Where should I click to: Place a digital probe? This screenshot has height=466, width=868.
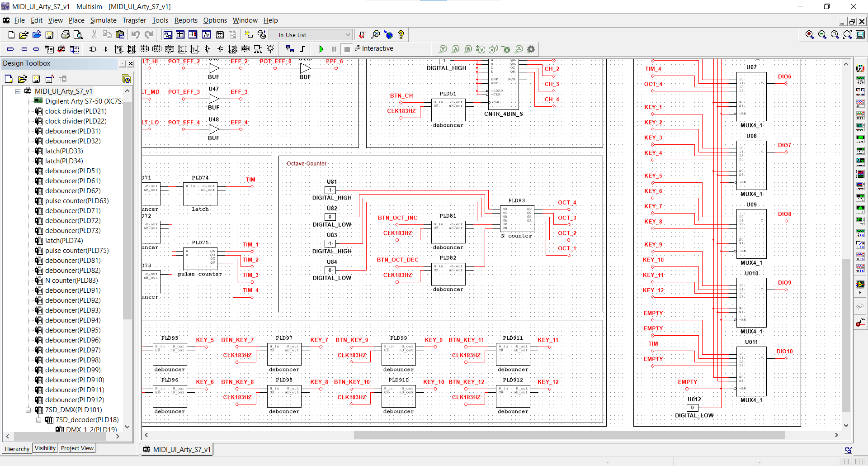pos(519,49)
